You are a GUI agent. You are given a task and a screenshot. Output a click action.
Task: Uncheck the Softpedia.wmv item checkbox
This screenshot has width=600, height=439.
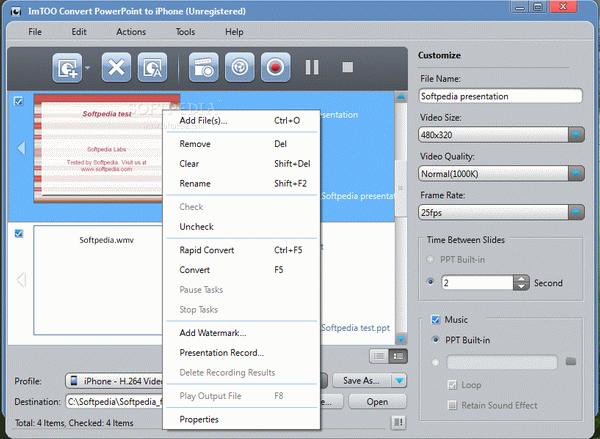18,233
